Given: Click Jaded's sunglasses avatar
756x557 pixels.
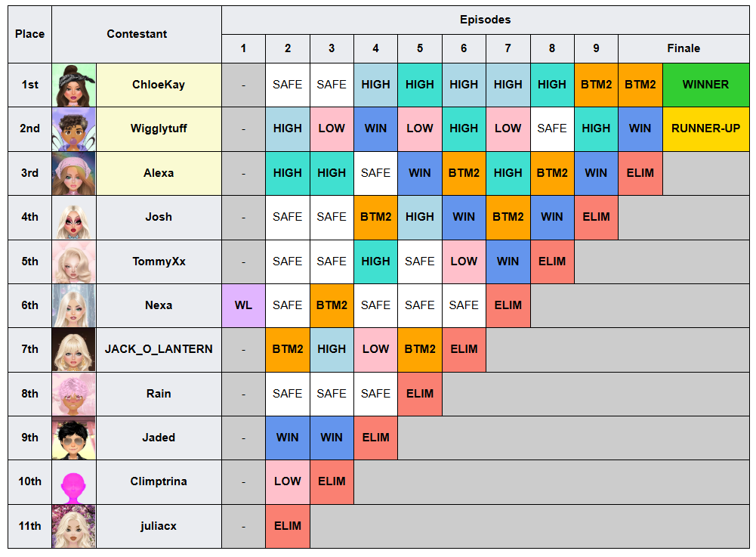Looking at the screenshot, I should click(x=74, y=438).
